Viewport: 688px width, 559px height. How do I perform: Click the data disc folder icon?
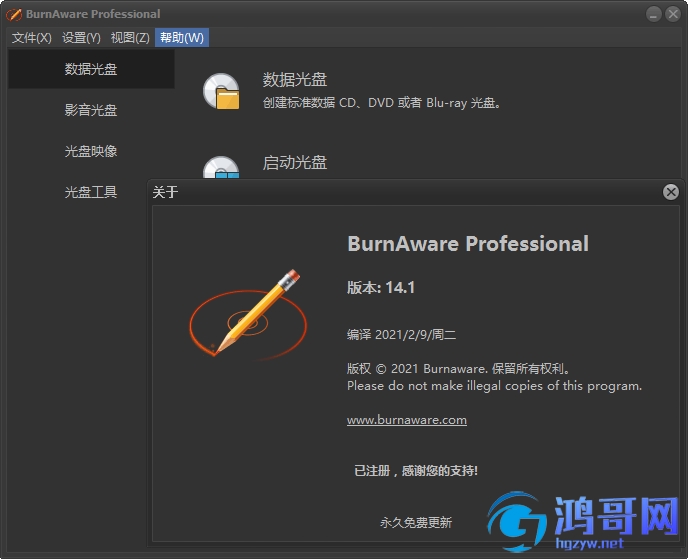coord(222,91)
